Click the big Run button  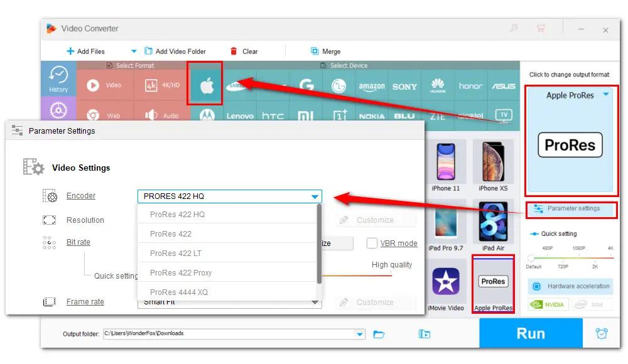[x=531, y=333]
